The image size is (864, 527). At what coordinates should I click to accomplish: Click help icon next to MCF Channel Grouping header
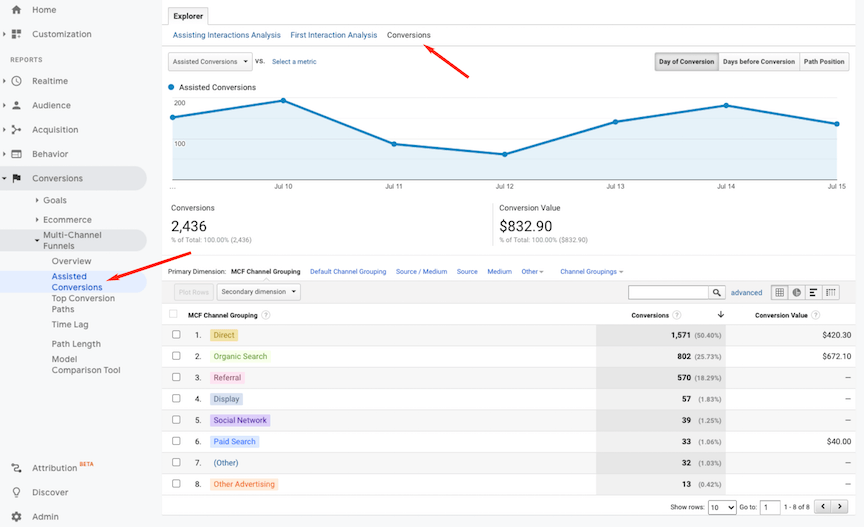pos(266,315)
